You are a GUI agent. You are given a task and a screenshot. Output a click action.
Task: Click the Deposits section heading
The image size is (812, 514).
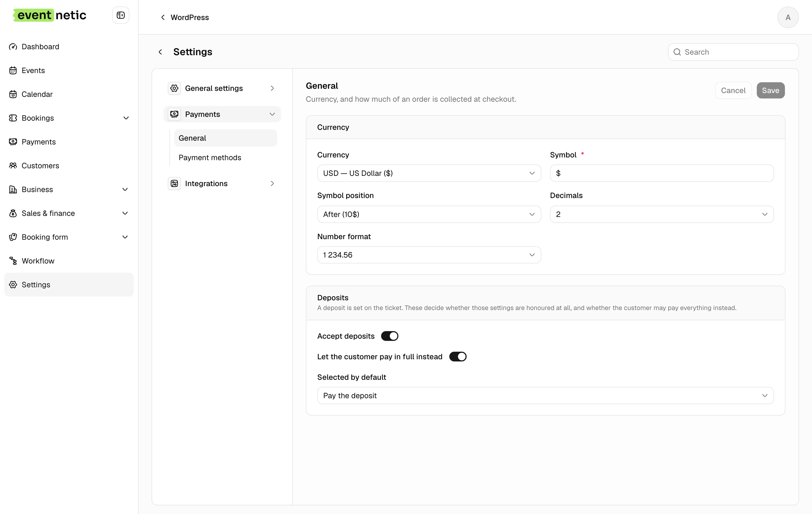[332, 298]
